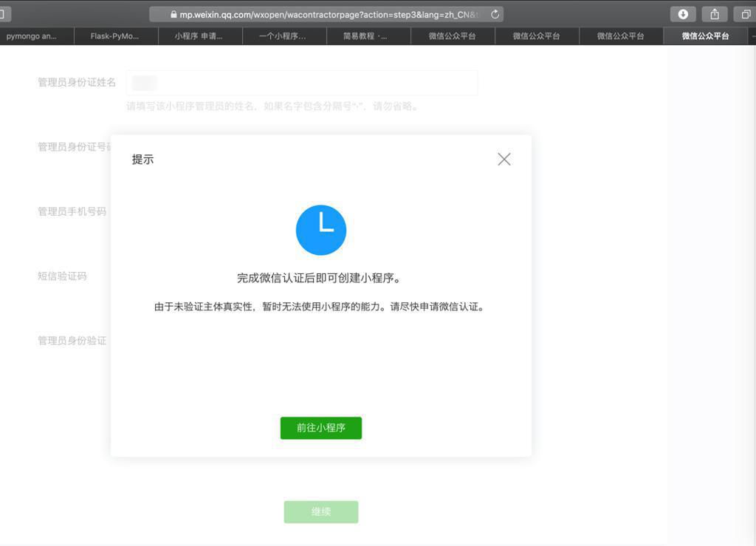The height and width of the screenshot is (546, 756).
Task: Click the 管理员身份证姓名 label
Action: click(77, 83)
